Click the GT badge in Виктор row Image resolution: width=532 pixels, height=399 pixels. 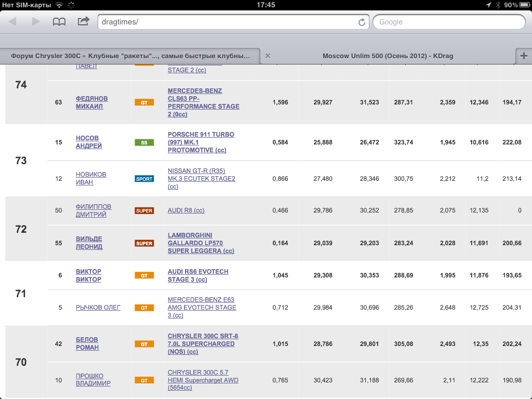click(x=144, y=275)
